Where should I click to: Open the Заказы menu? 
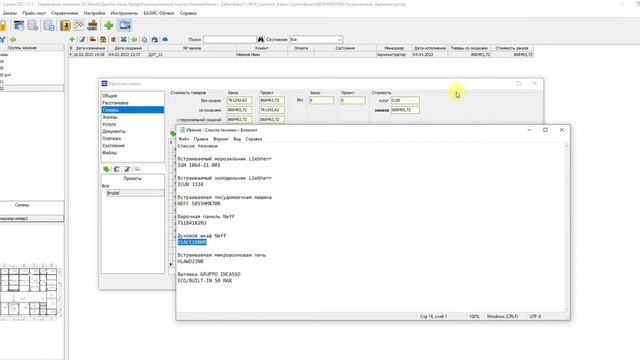10,13
